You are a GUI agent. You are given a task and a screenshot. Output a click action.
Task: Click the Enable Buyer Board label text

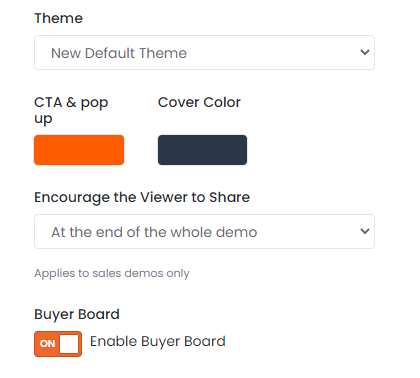(158, 342)
